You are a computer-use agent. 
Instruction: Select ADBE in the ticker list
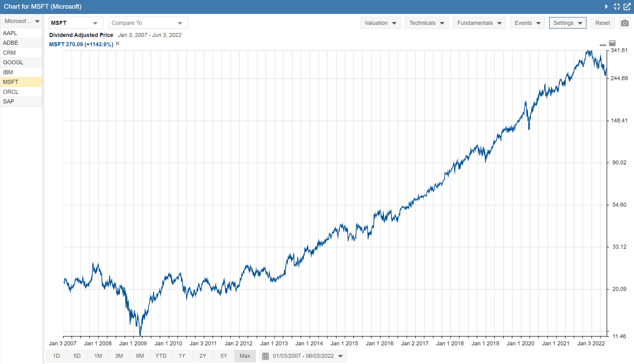(21, 43)
